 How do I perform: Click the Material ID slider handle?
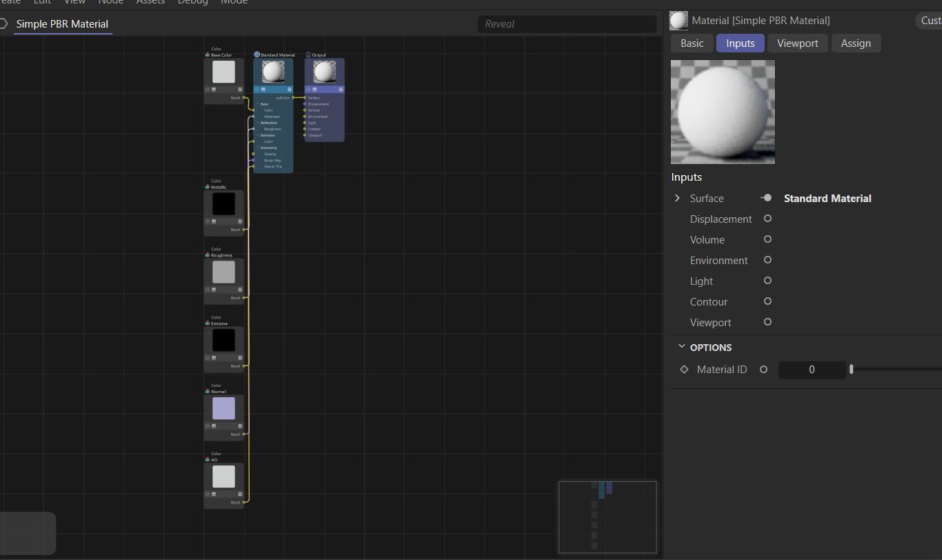pos(851,370)
